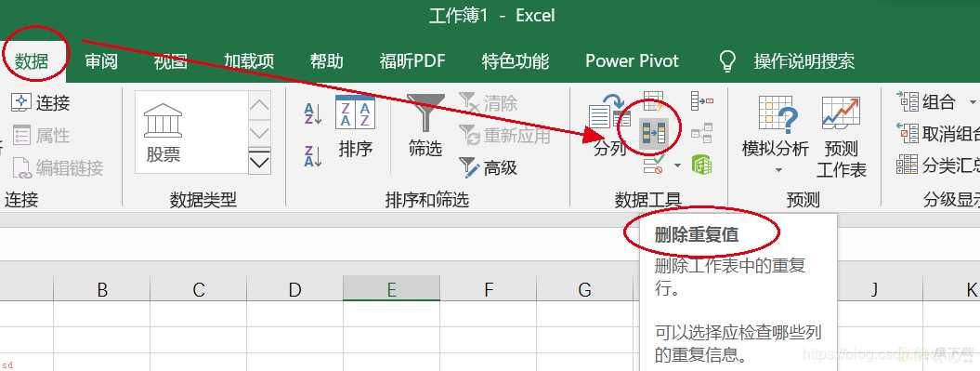Select column G header
Screen dimensions: 980x371
click(585, 290)
